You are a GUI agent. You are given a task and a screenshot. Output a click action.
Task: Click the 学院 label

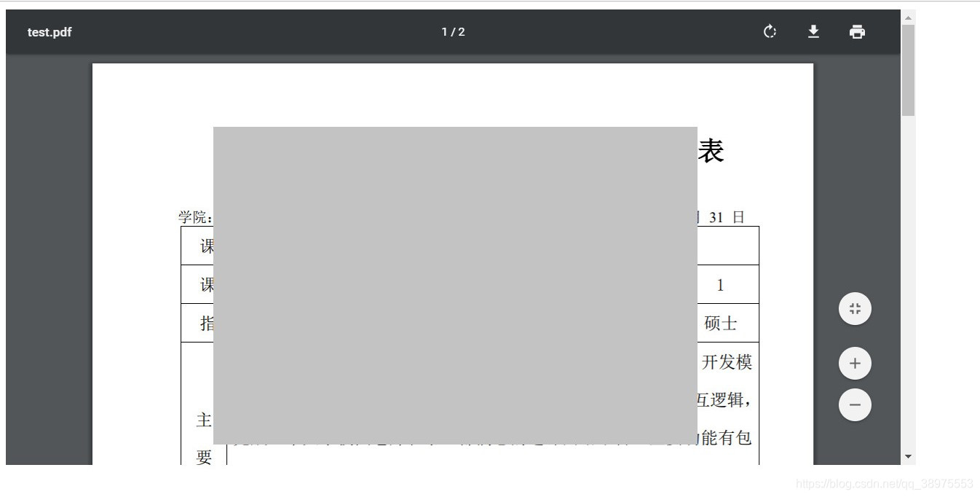(x=195, y=217)
